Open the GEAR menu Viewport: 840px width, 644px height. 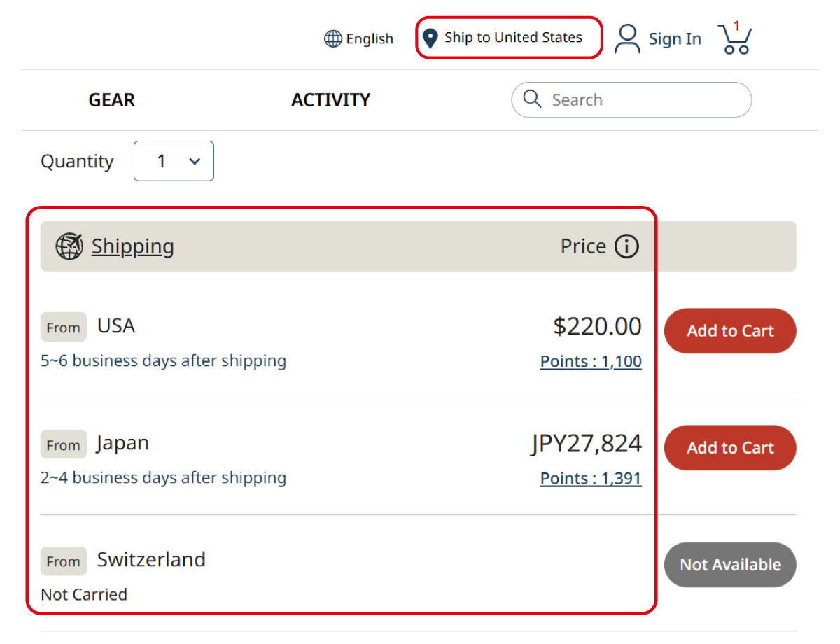coord(112,100)
